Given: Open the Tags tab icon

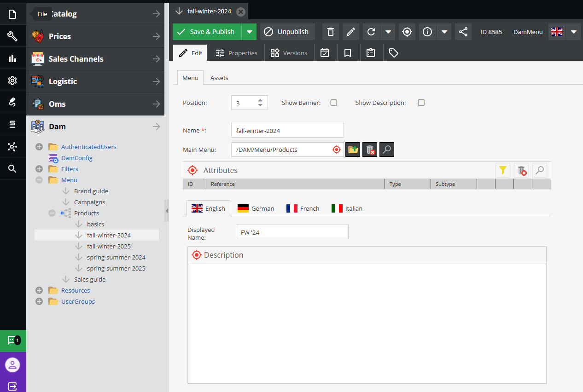Looking at the screenshot, I should (x=393, y=53).
